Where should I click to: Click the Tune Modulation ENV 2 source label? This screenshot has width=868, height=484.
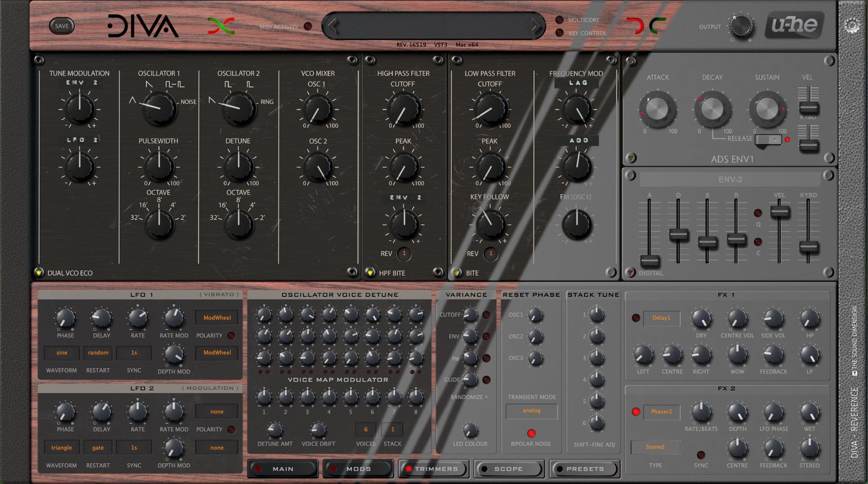point(80,83)
